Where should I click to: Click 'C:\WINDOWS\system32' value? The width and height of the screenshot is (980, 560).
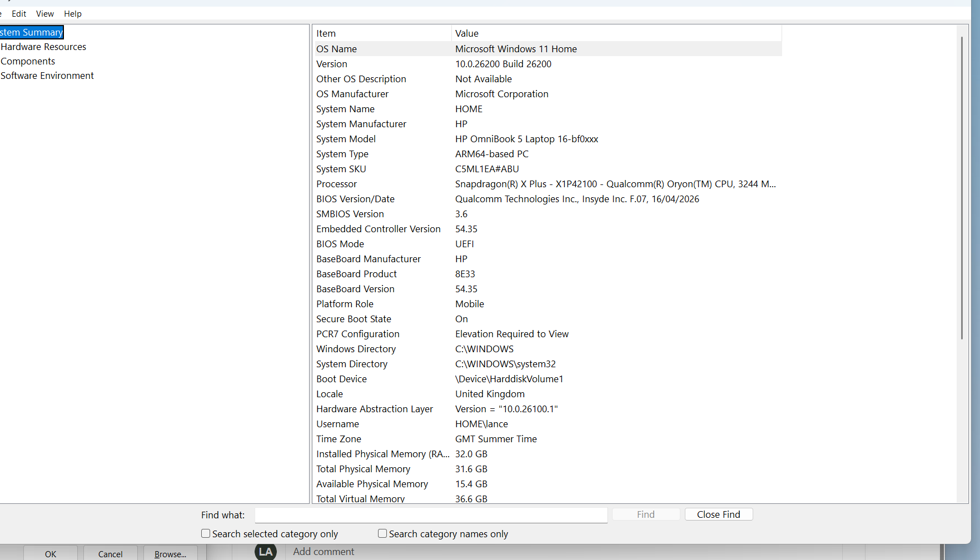[x=505, y=364]
